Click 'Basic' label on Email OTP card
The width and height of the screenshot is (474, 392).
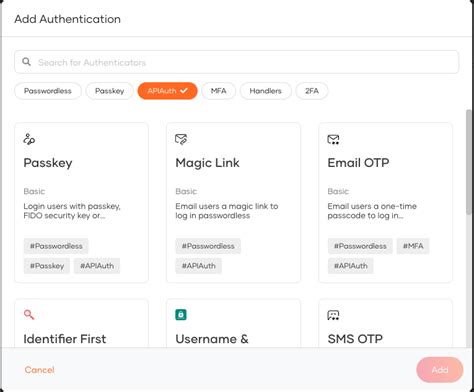(338, 191)
